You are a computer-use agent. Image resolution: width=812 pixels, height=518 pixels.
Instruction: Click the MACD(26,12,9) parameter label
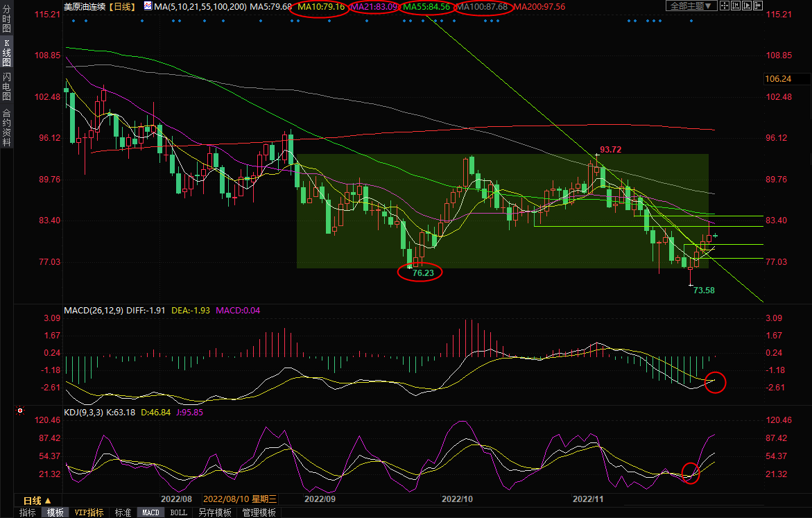[x=94, y=310]
